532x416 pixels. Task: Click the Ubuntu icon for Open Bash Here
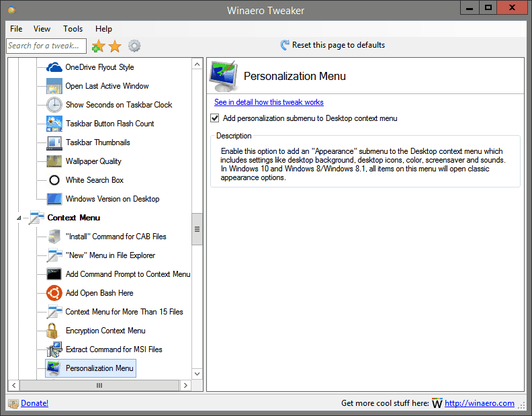tap(54, 293)
